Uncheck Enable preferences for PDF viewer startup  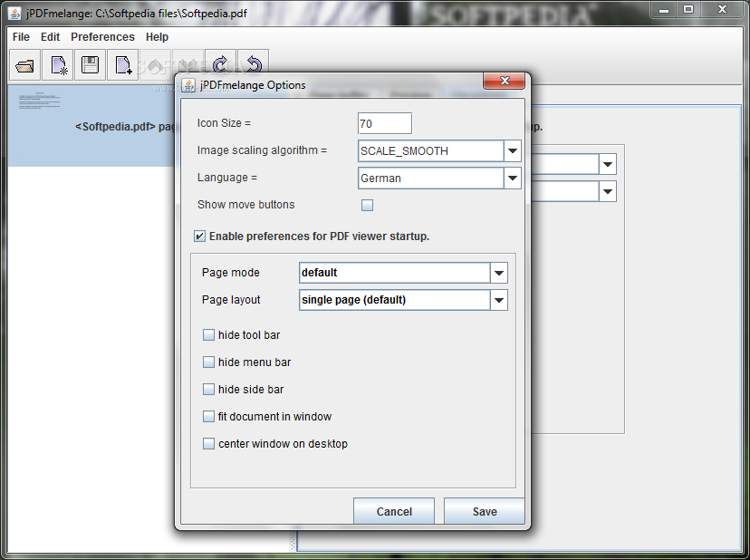[x=199, y=236]
